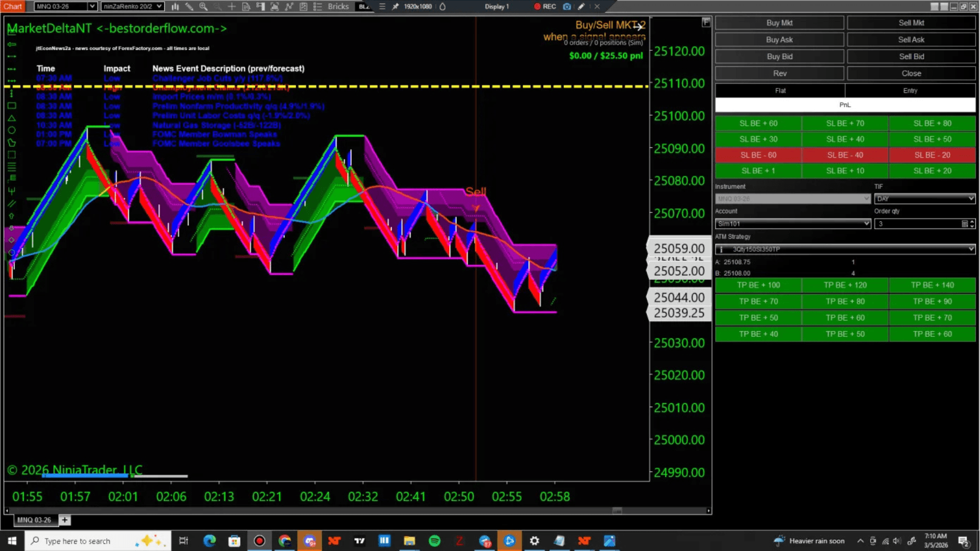Click the horizontal chart scrollbar thumb
This screenshot has height=551, width=980.
[617, 510]
